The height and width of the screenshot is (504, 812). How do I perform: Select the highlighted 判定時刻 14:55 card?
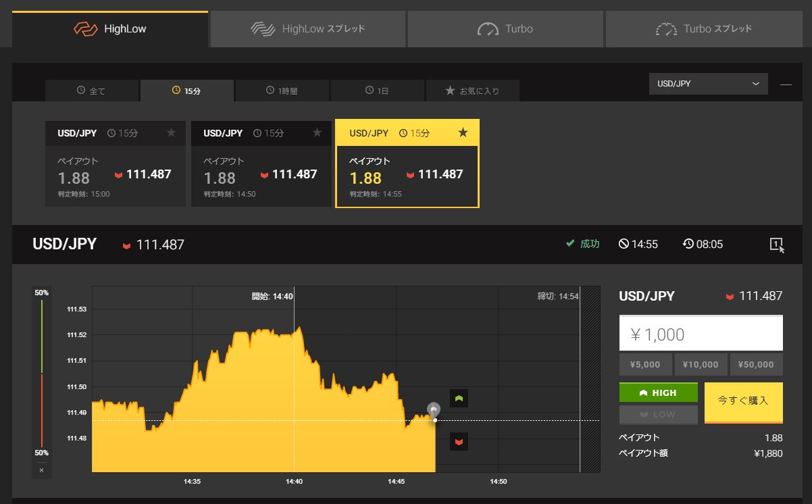pos(407,163)
